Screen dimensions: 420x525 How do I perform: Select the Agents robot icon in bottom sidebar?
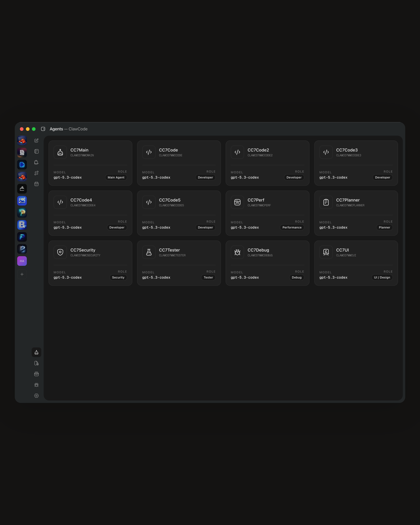click(37, 352)
